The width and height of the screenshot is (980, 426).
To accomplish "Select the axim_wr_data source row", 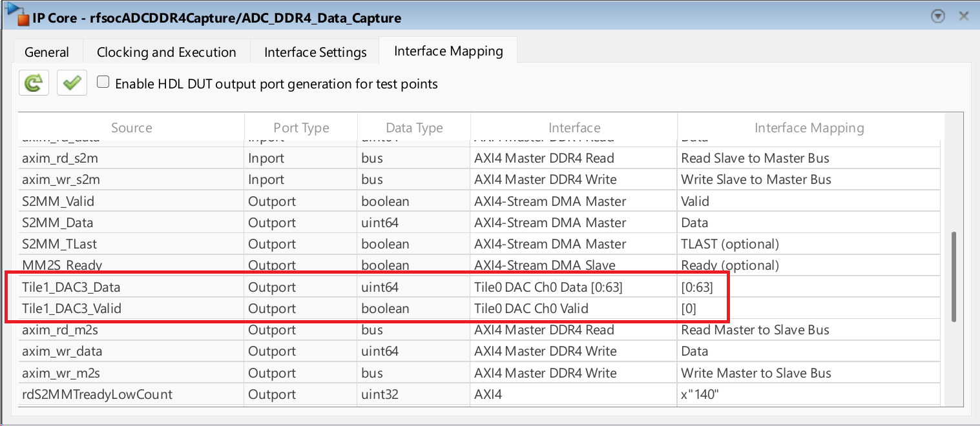I will click(62, 351).
